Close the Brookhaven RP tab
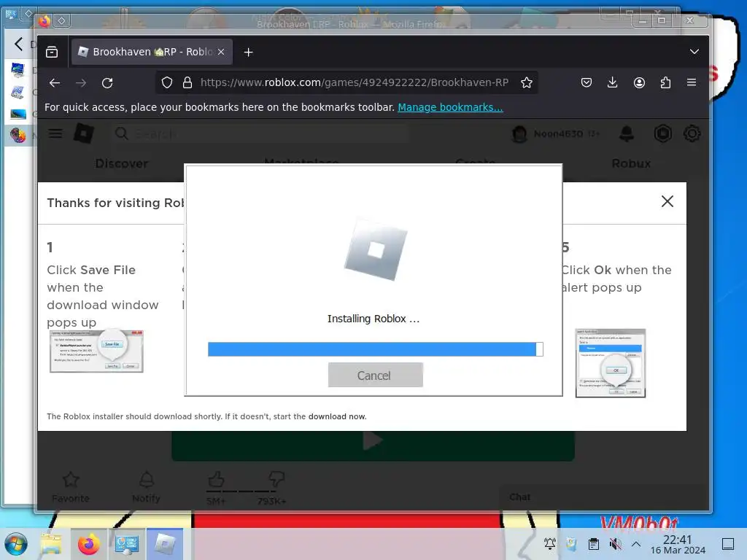This screenshot has height=560, width=747. (x=221, y=52)
